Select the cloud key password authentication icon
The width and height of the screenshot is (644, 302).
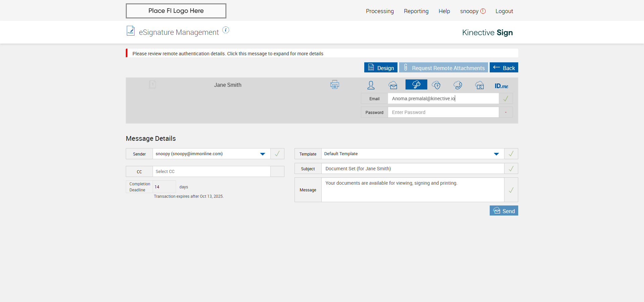click(x=416, y=85)
